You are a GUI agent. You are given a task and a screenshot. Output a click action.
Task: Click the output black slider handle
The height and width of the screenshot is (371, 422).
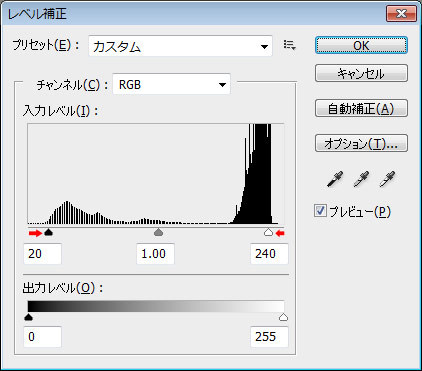coord(29,317)
